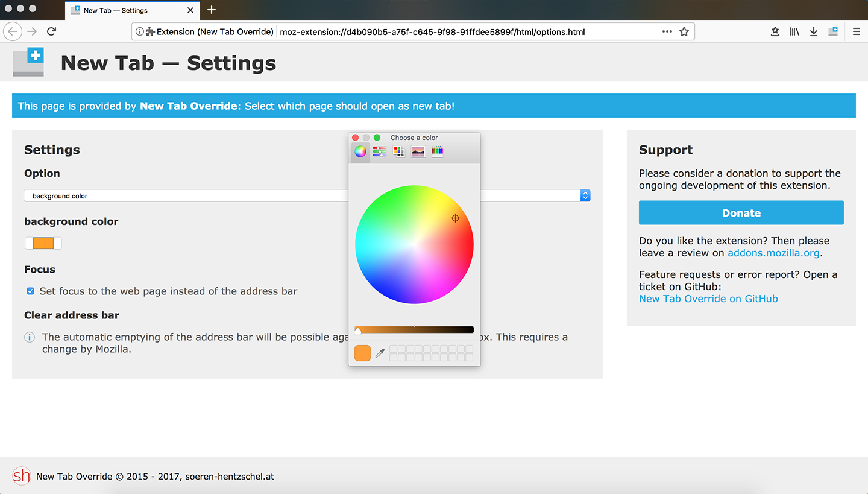
Task: Open the addons.mozilla.org link
Action: tap(773, 253)
